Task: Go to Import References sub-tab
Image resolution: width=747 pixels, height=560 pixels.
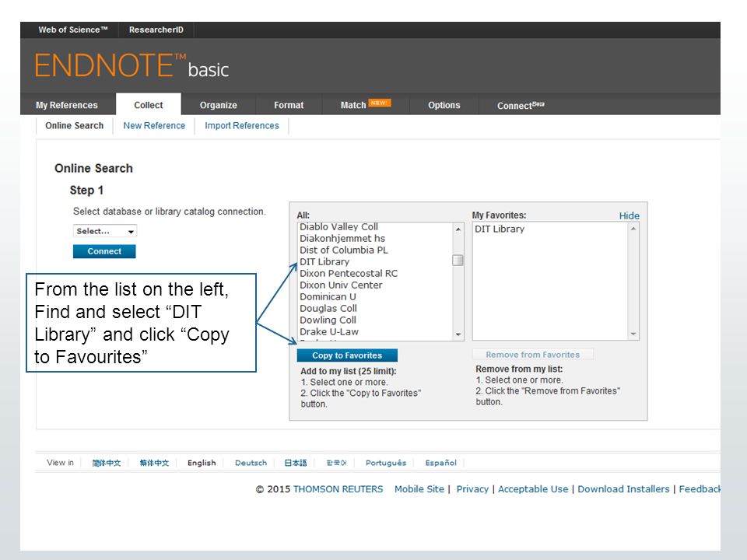Action: 242,126
